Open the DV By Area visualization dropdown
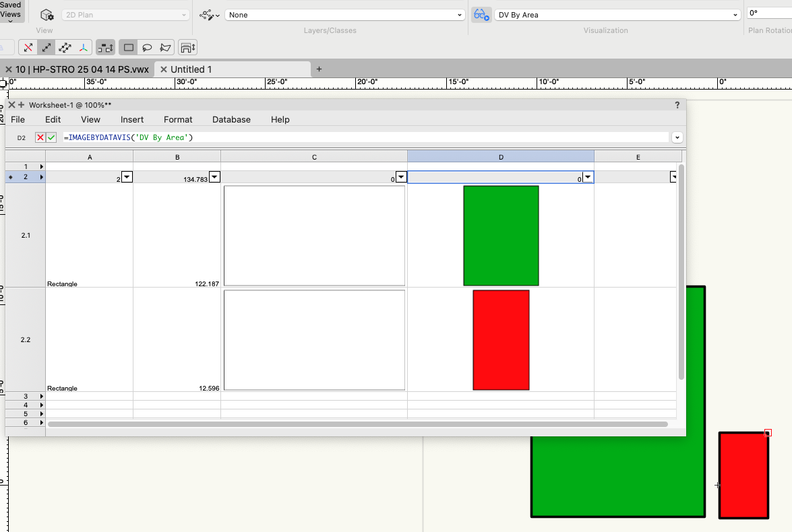Viewport: 792px width, 532px height. (x=617, y=15)
